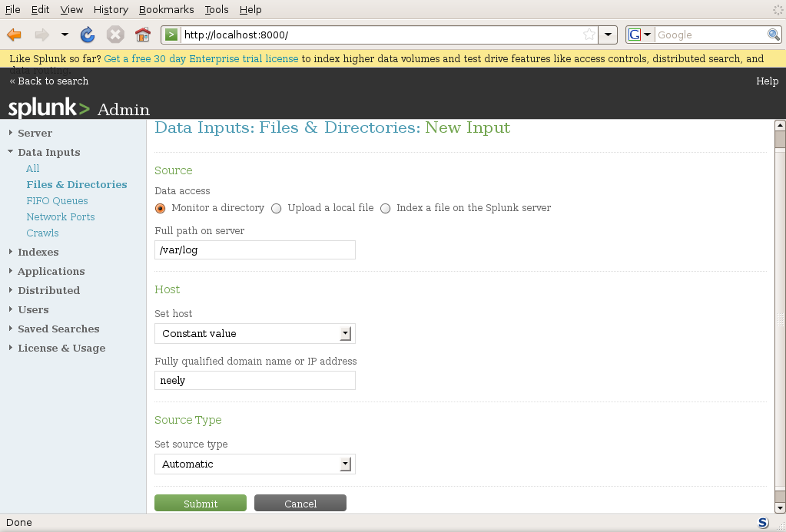Select the Monitor a directory radio button
Image resolution: width=786 pixels, height=532 pixels.
[160, 208]
